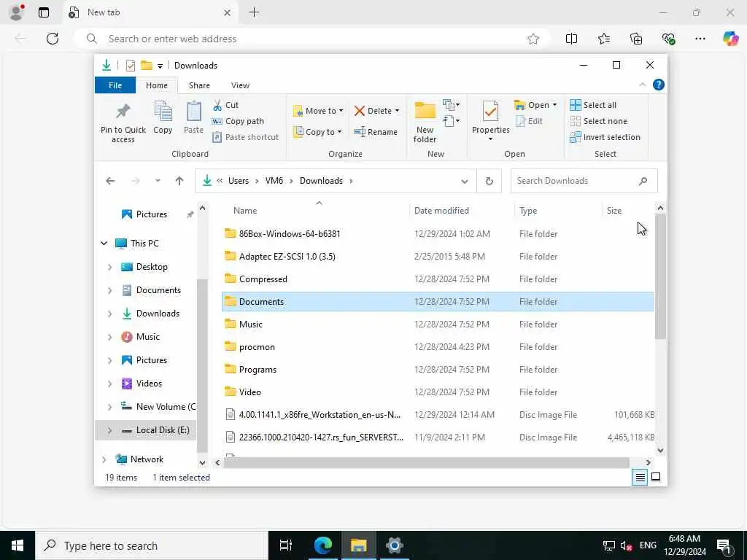Expand Network node in navigation tree
The image size is (747, 560).
coord(104,459)
